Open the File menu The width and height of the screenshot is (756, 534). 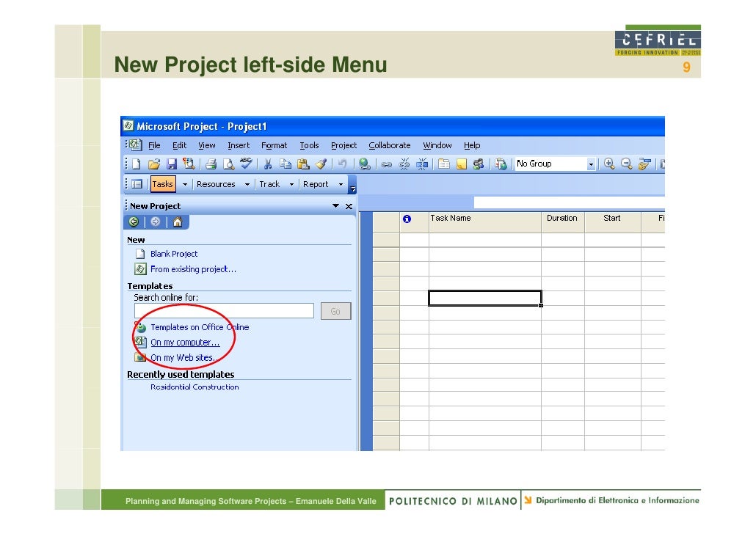pos(154,145)
